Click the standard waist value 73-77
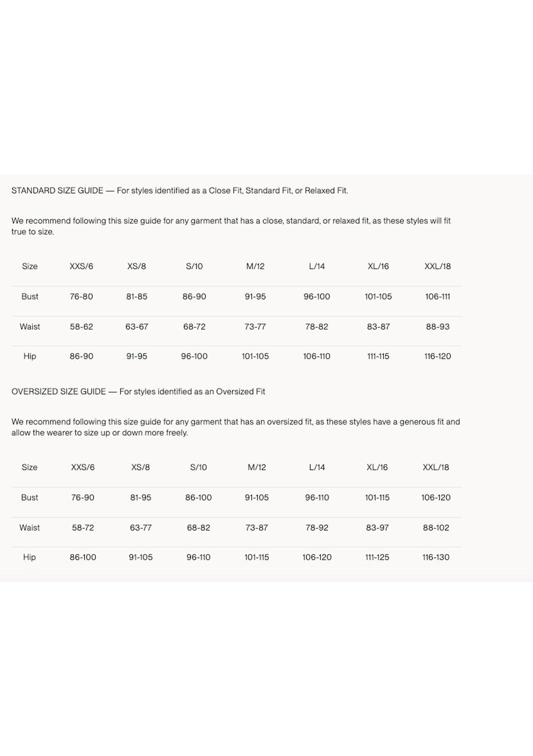 [x=255, y=327]
